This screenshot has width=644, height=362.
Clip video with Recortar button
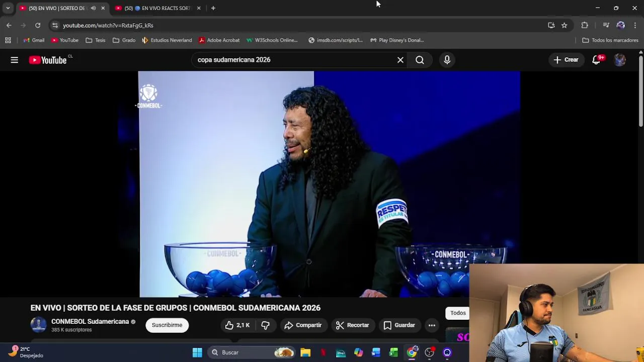click(353, 325)
